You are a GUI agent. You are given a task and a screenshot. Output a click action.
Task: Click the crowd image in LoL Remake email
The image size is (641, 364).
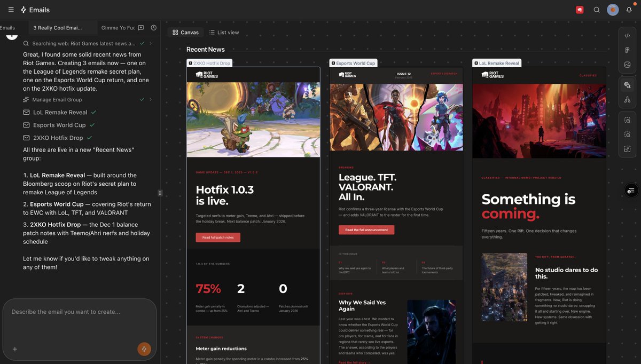click(x=504, y=287)
